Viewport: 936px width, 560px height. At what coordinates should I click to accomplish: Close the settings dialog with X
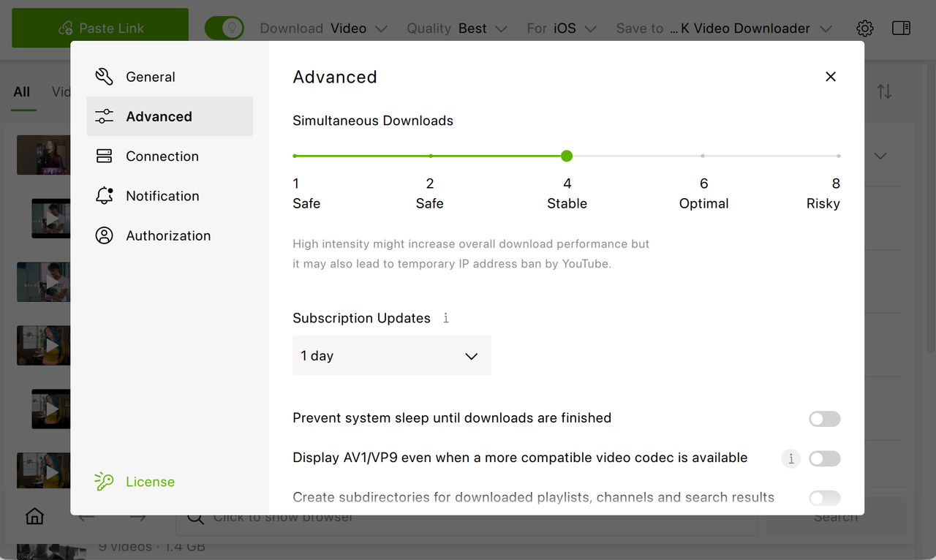pyautogui.click(x=831, y=77)
